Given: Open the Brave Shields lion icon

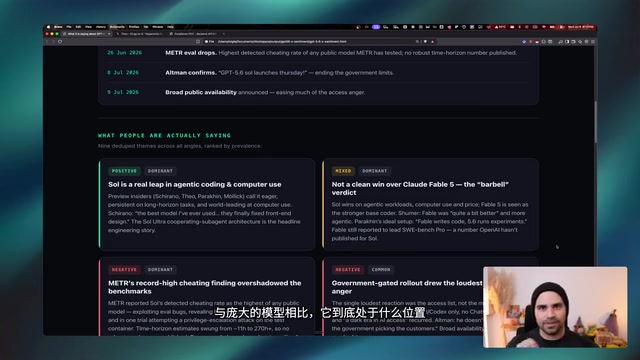Looking at the screenshot, I should point(425,41).
